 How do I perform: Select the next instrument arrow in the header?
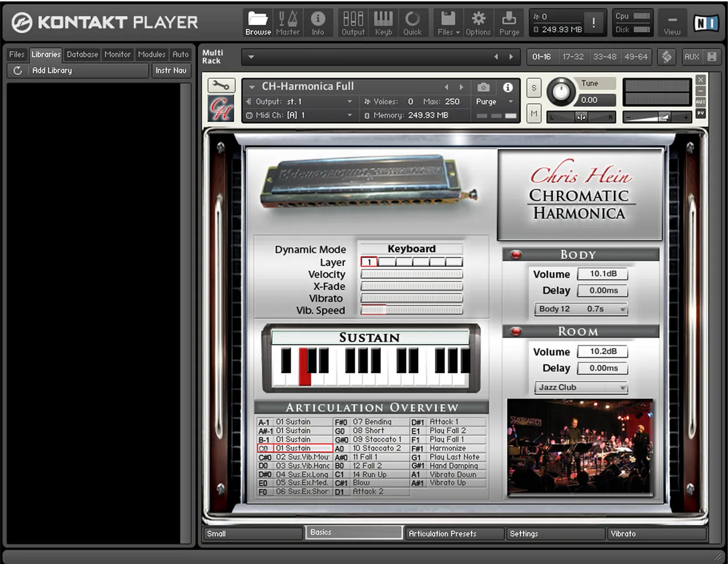462,87
